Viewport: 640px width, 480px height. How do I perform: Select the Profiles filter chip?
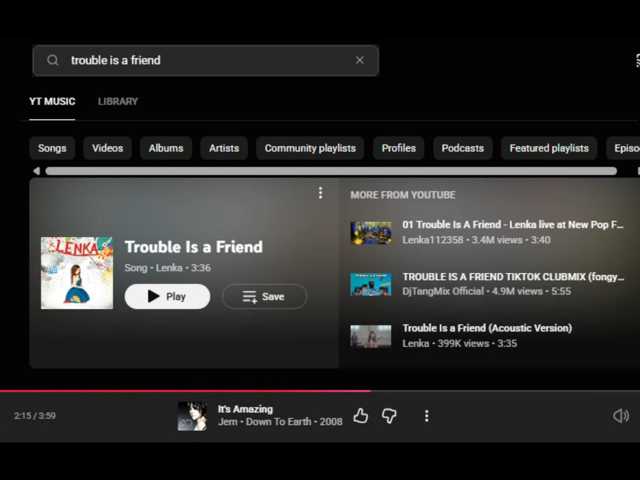(398, 148)
